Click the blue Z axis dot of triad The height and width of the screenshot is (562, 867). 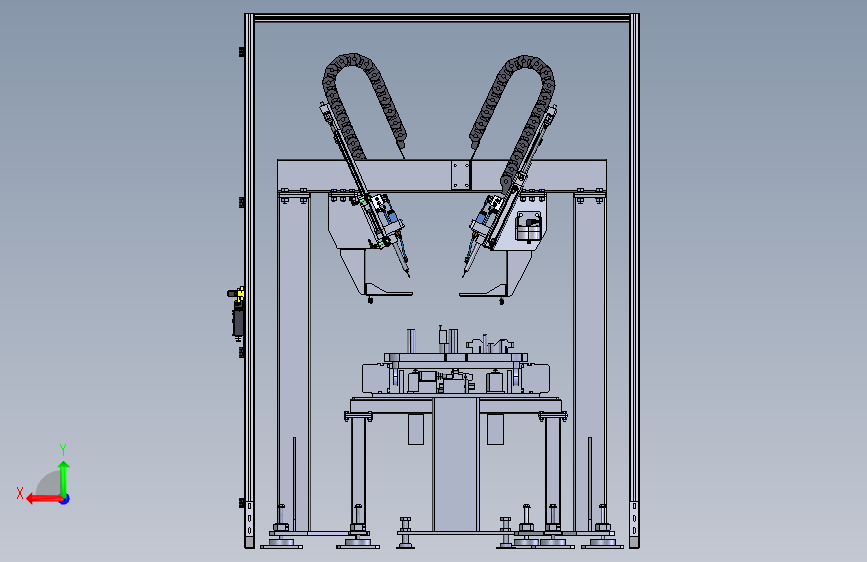65,499
